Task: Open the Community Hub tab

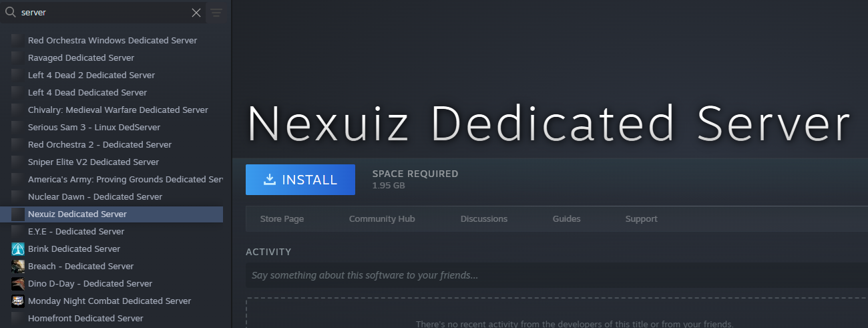Action: (x=382, y=218)
